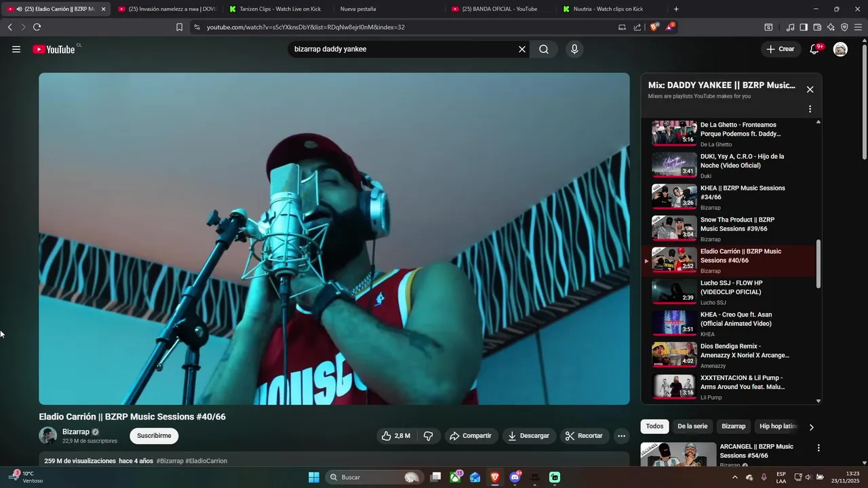Screen dimensions: 868x488
Task: Play Lucho SSJ FLOW HP
Action: [x=729, y=292]
